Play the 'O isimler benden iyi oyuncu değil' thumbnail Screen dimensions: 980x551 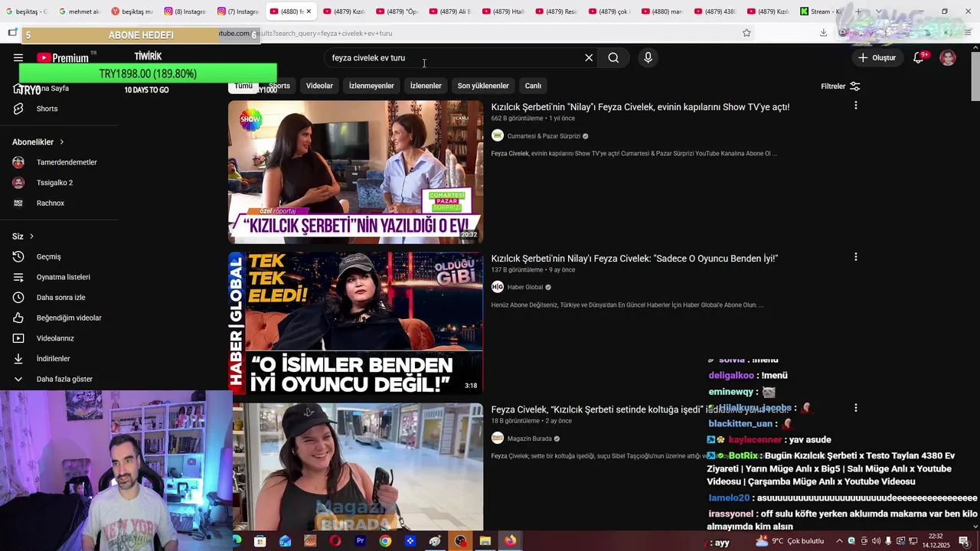(356, 323)
